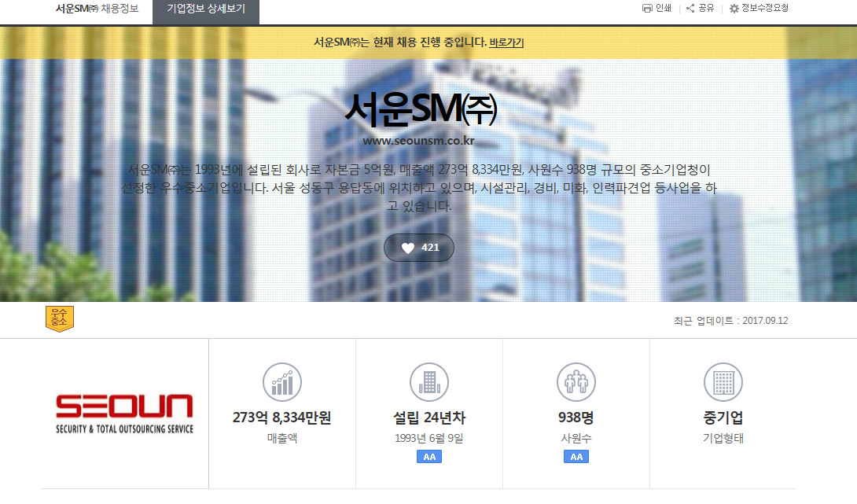
Task: Click the AA badge under 1993년 6월 9일
Action: coord(429,457)
